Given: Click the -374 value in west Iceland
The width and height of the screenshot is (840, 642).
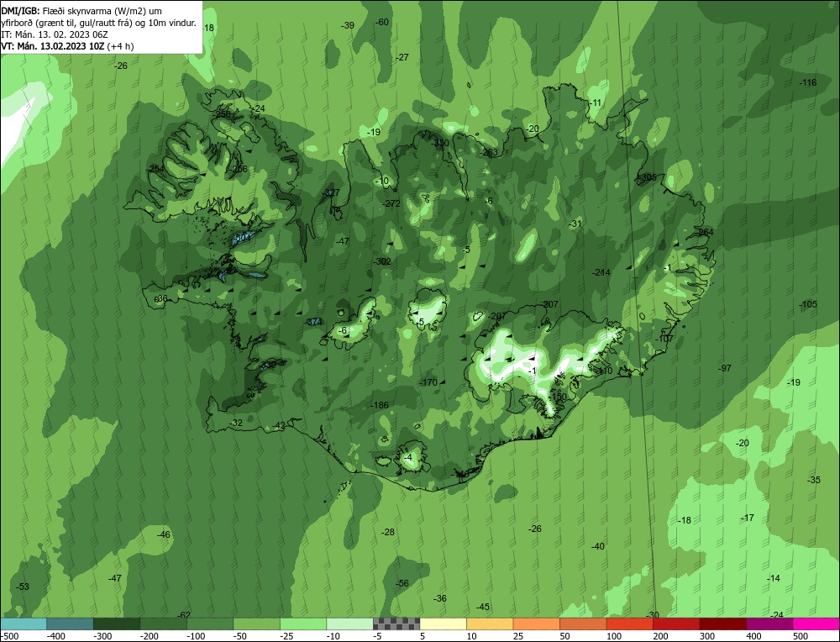Looking at the screenshot, I should (313, 322).
